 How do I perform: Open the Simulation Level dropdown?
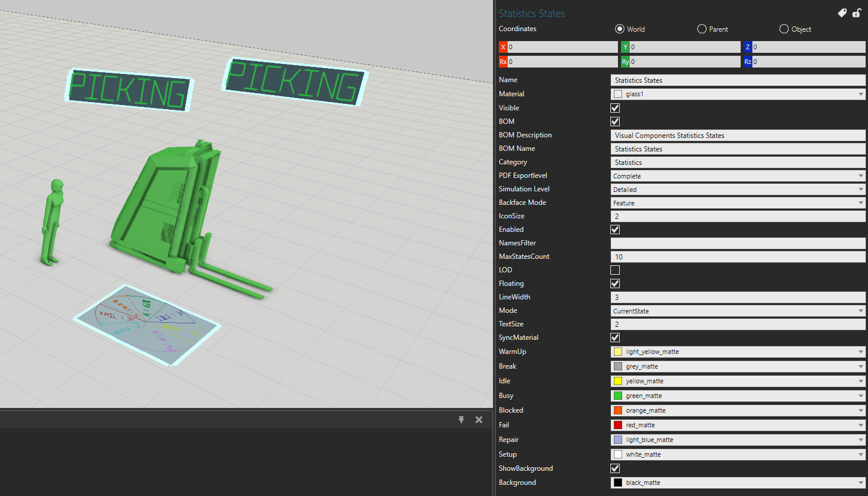(x=738, y=190)
